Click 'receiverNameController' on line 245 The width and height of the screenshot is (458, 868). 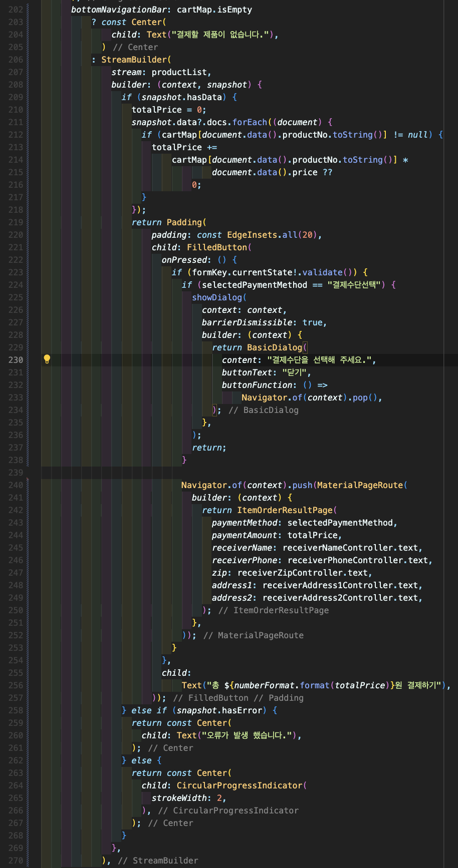[x=338, y=548]
